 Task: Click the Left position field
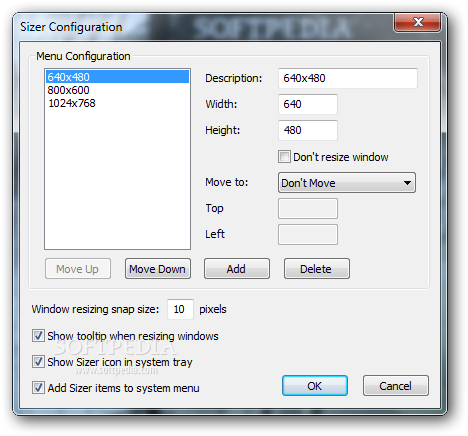click(308, 234)
